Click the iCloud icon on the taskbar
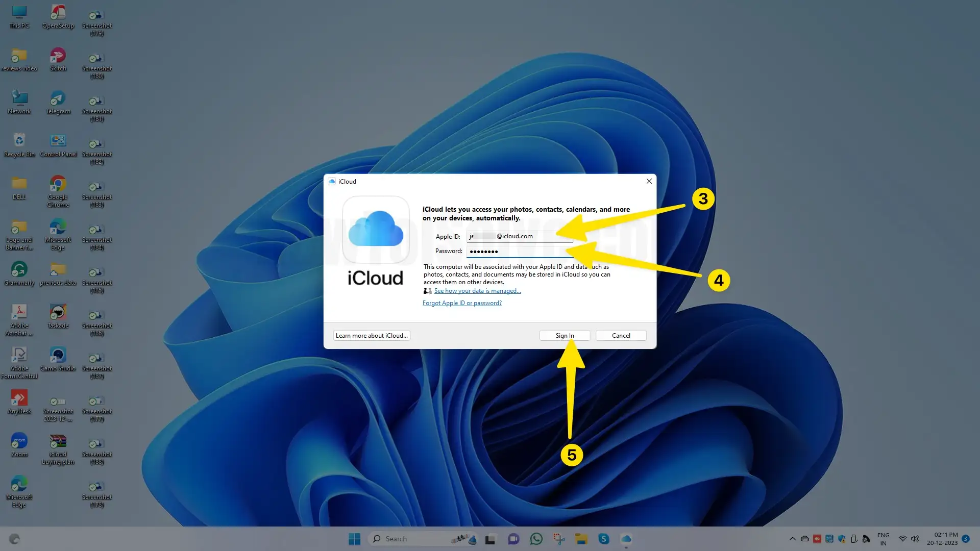Screen dimensions: 980x551 point(627,538)
